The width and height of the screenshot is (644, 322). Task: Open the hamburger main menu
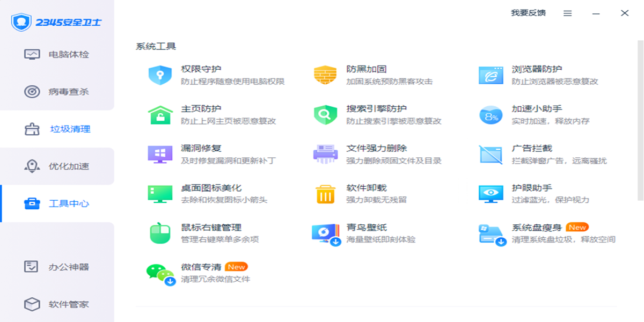click(x=567, y=13)
